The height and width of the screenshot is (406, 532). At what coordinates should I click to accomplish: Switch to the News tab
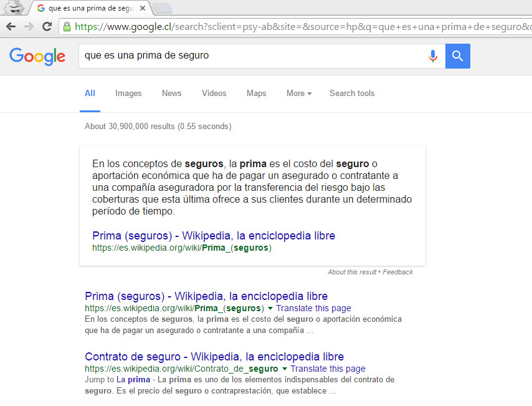[x=172, y=94]
